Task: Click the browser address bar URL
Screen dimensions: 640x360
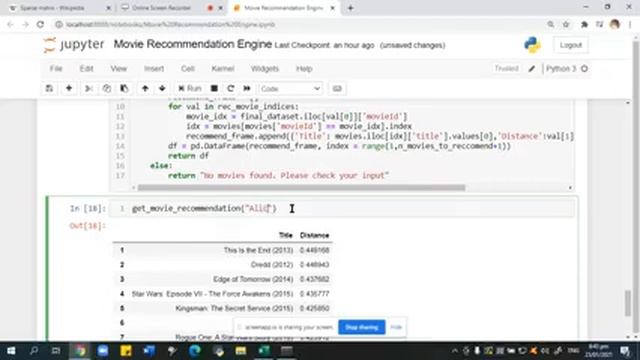Action: 171,24
